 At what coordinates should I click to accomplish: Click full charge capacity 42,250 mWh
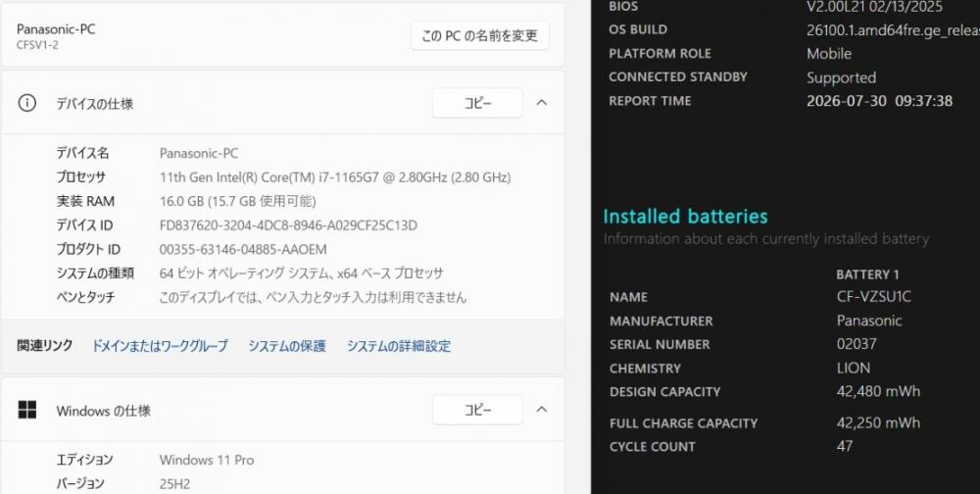click(878, 422)
